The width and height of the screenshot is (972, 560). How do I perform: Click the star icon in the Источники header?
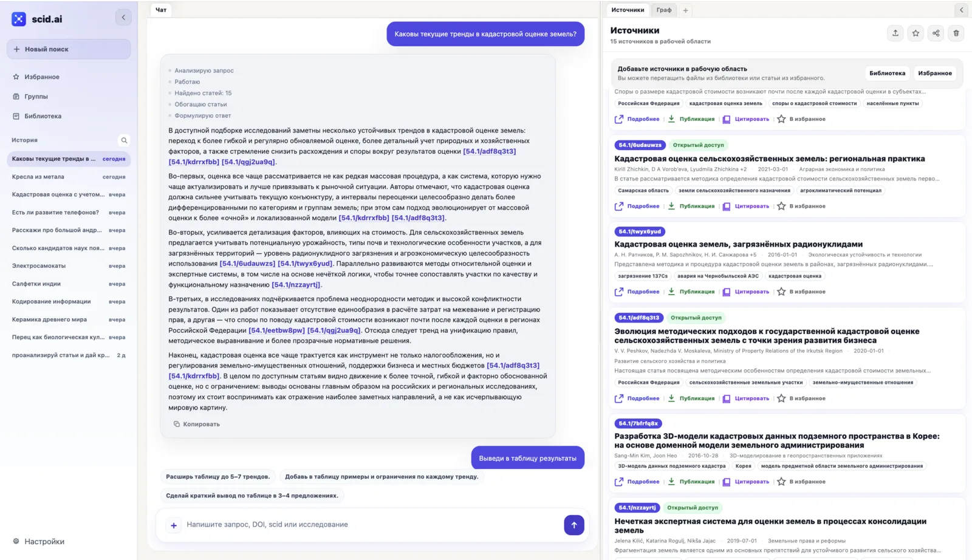pos(916,33)
